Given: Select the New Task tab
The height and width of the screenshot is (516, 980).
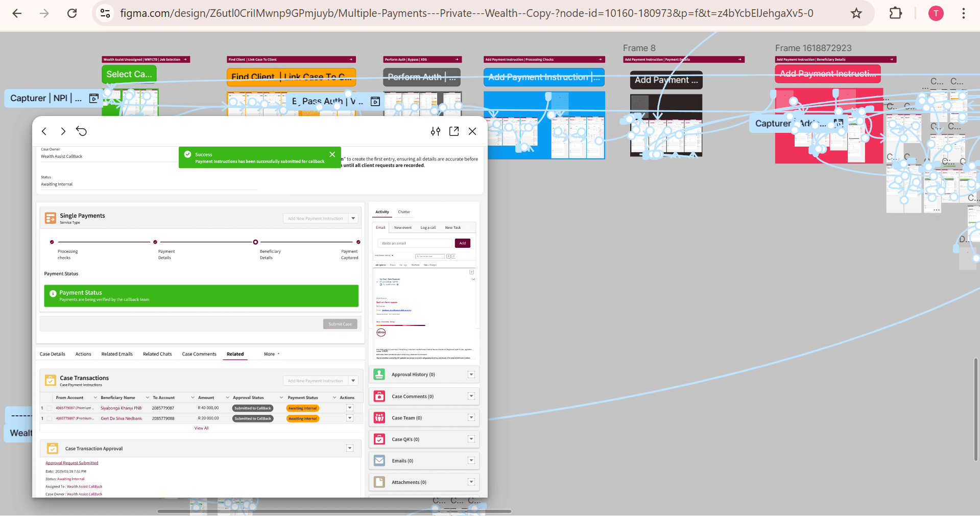Looking at the screenshot, I should click(453, 228).
